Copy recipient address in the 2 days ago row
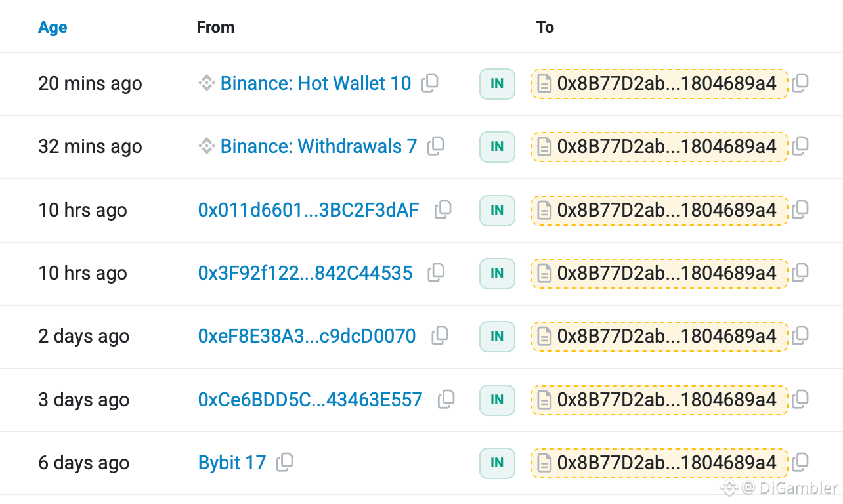 [800, 336]
